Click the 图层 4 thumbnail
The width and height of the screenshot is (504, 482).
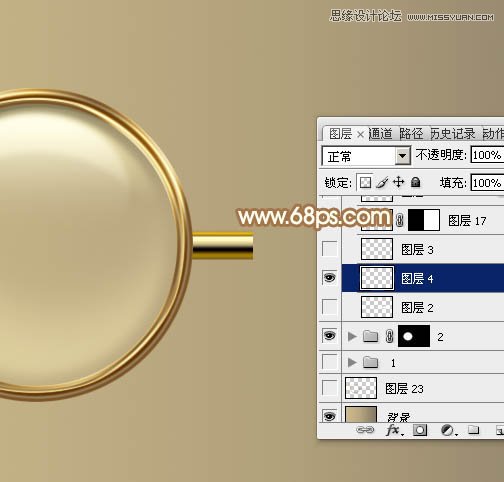point(377,278)
